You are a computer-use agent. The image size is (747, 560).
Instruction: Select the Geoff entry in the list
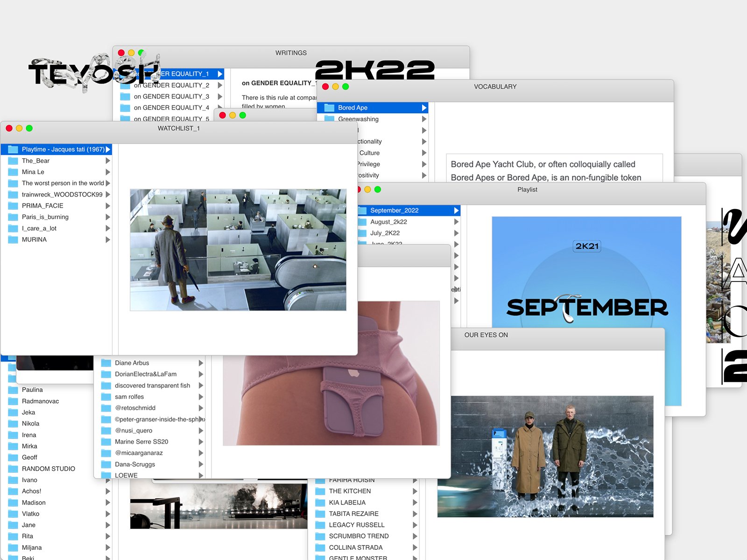point(29,457)
